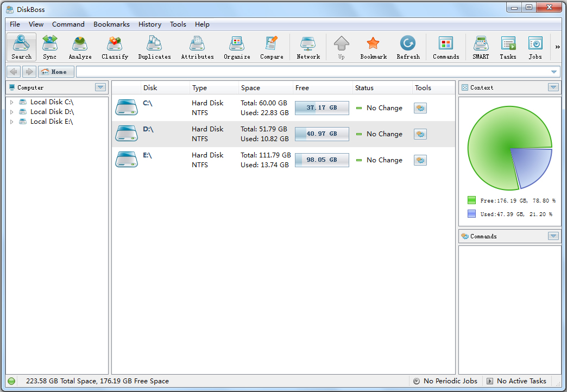The width and height of the screenshot is (567, 392).
Task: Click the Space column header
Action: coord(251,88)
